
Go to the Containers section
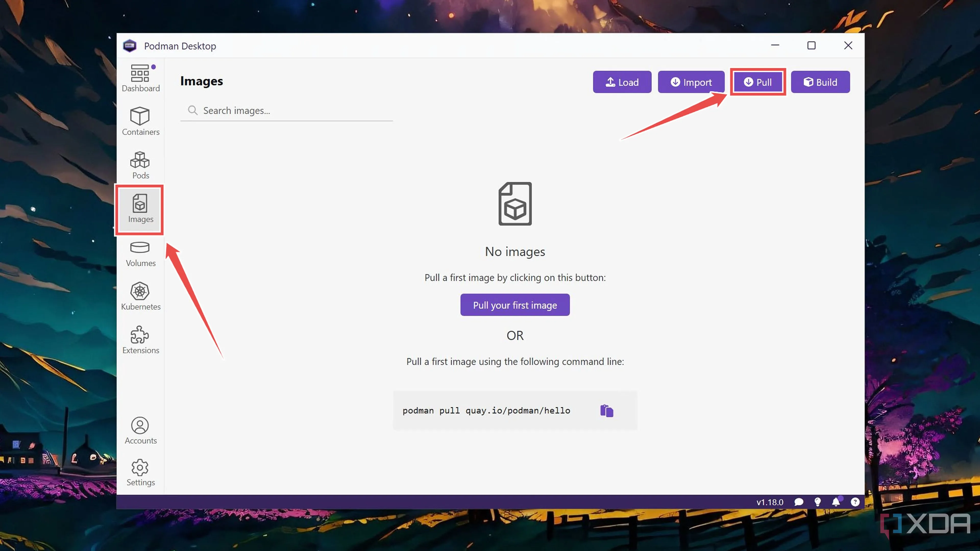click(140, 121)
